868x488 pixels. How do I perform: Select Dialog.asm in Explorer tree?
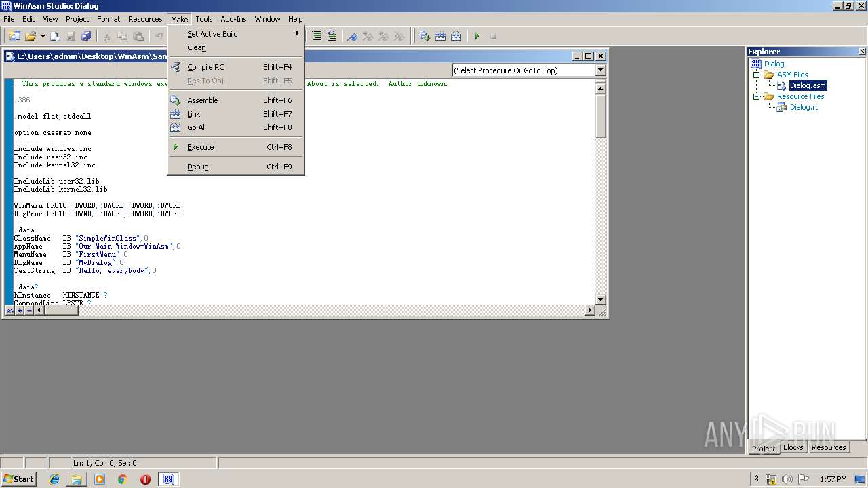point(808,85)
